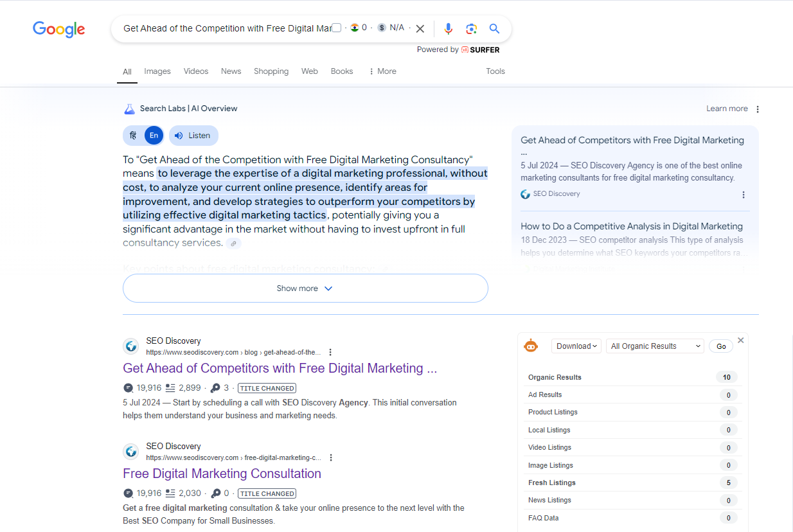Click SEO Discovery globe icon in source card
The width and height of the screenshot is (793, 532).
point(526,194)
